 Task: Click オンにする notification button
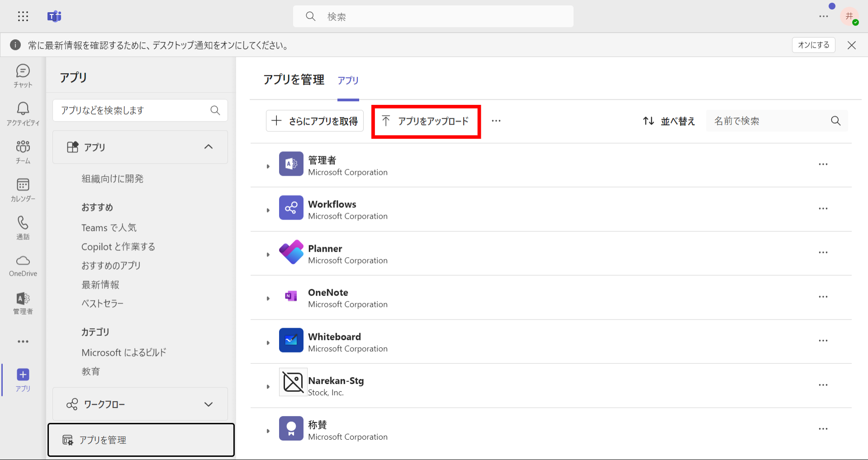(x=813, y=45)
